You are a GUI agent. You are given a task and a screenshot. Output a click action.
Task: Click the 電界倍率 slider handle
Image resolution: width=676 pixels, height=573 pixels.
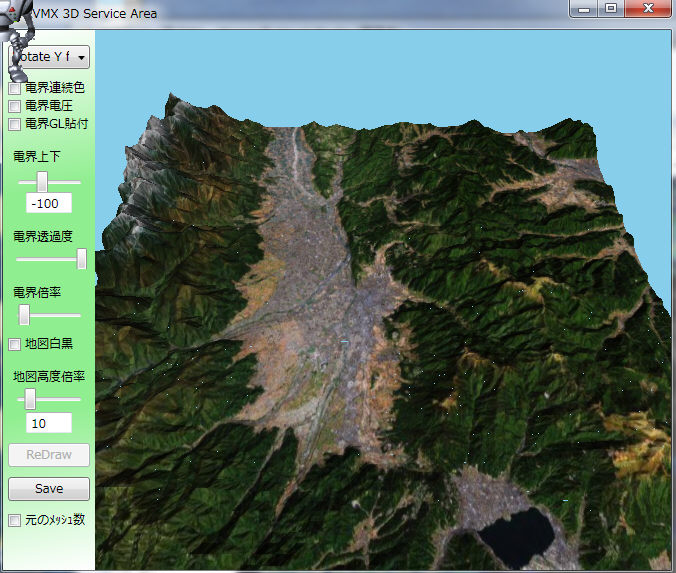click(24, 315)
